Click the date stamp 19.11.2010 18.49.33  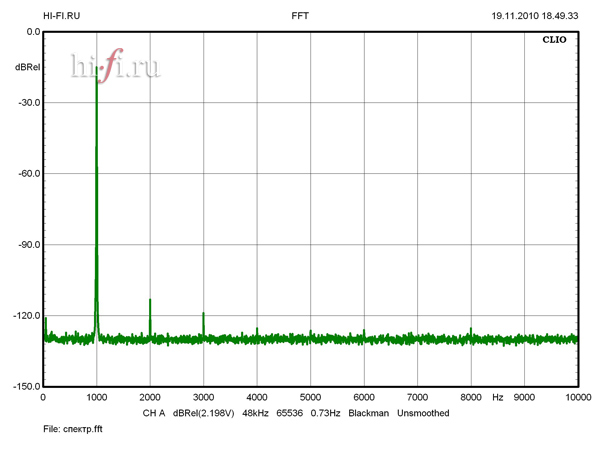(x=534, y=16)
